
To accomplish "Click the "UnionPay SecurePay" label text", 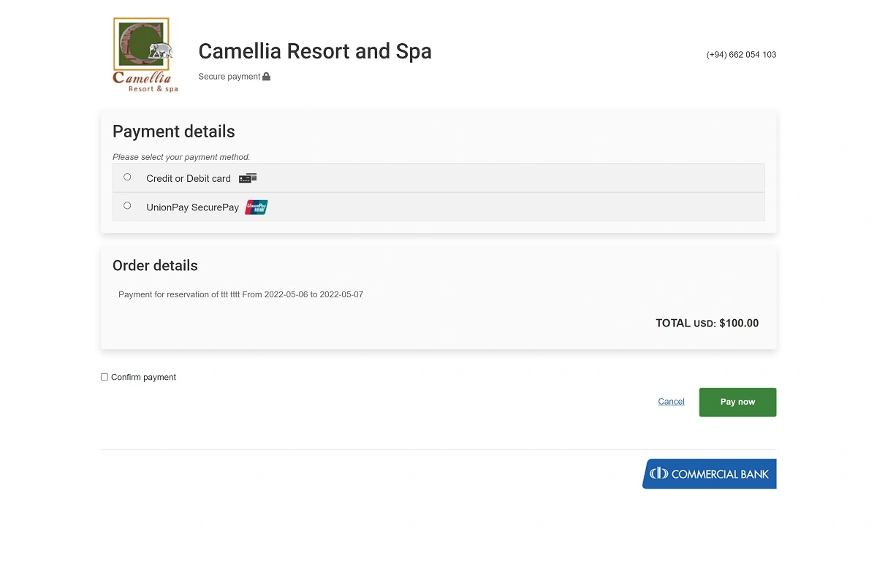I will 192,207.
